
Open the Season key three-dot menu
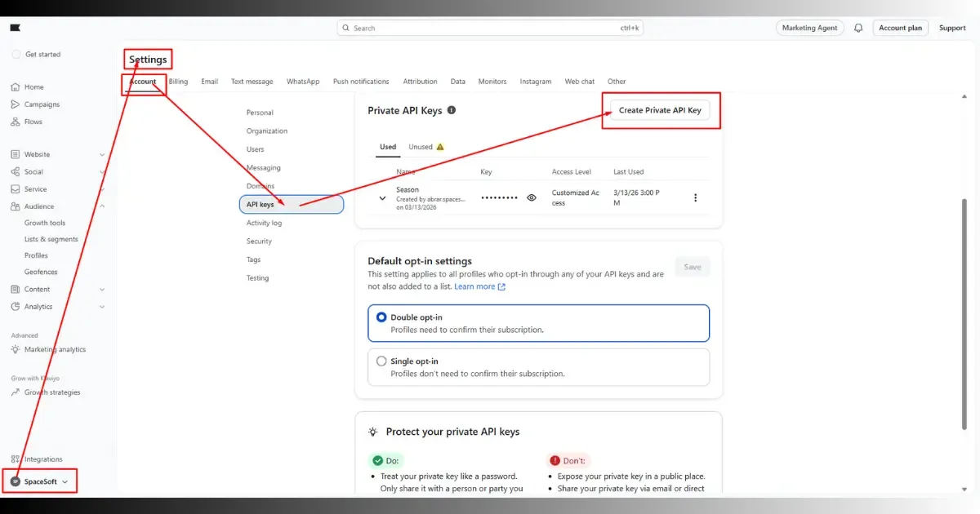click(695, 197)
